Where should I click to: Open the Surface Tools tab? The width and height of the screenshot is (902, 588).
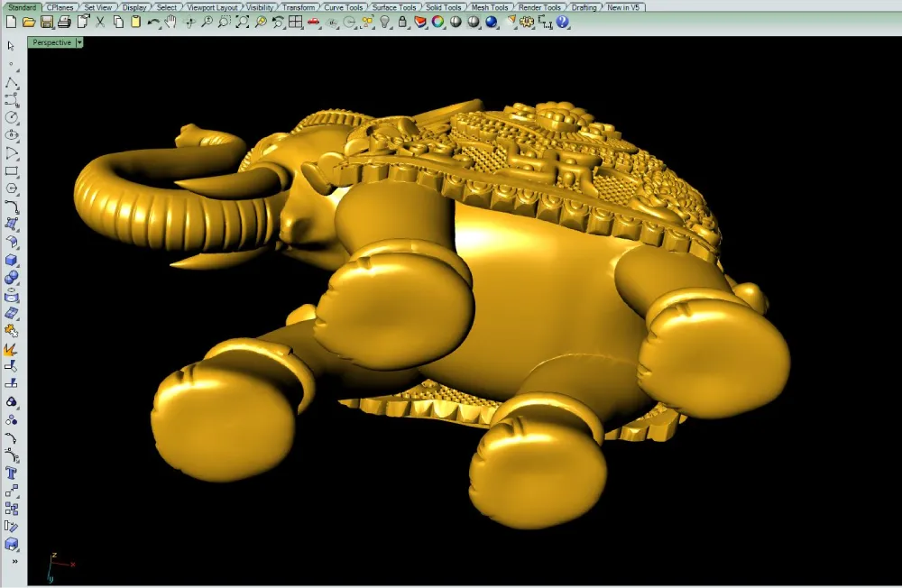(x=394, y=7)
